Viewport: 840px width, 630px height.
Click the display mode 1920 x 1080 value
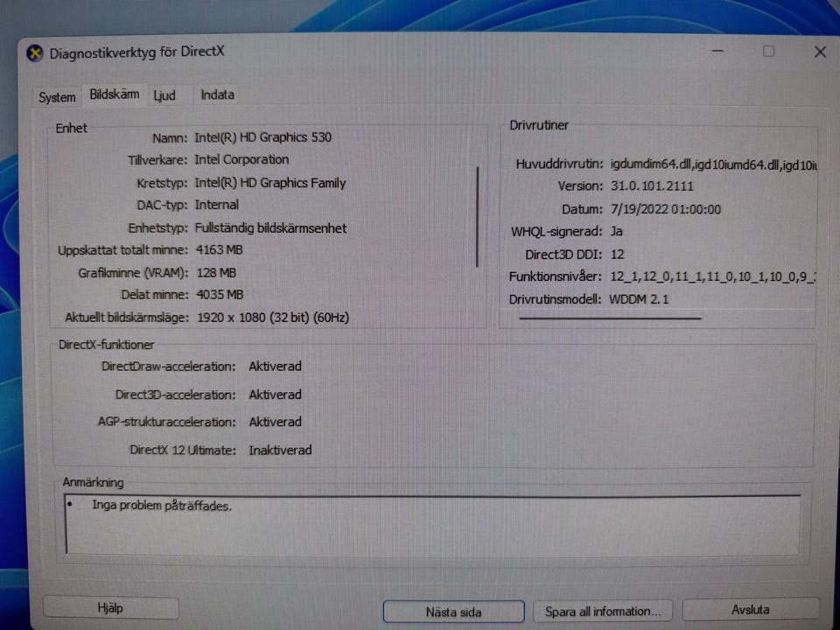(273, 317)
